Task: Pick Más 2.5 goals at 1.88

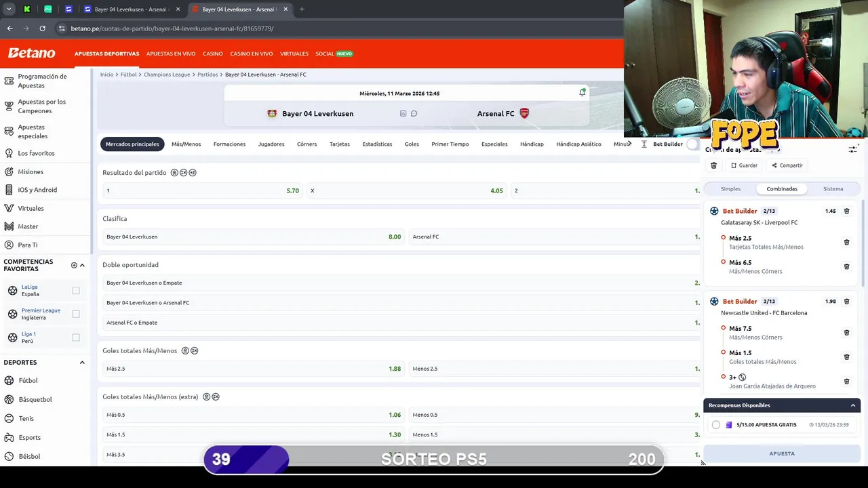Action: coord(254,369)
